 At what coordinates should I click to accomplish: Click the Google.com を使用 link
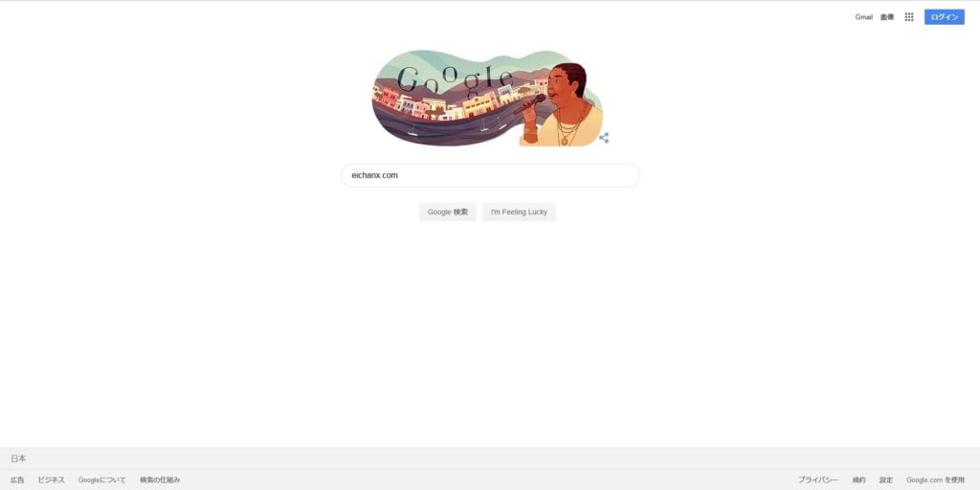pyautogui.click(x=936, y=480)
